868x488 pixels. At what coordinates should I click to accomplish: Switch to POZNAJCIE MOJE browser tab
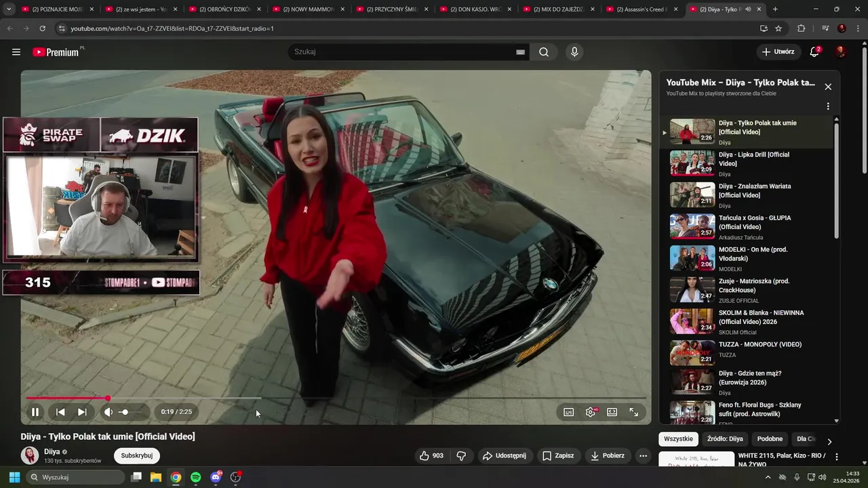tap(57, 9)
